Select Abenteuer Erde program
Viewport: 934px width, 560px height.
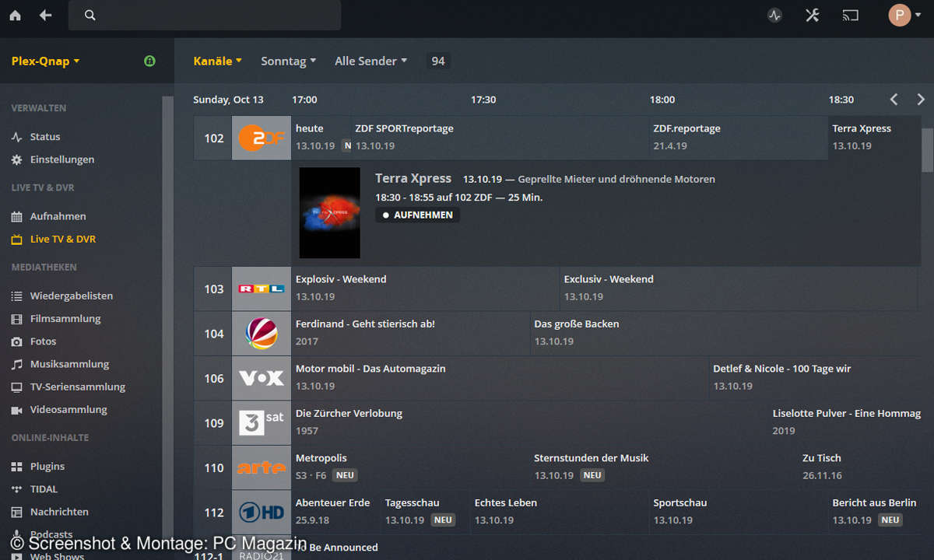pos(335,512)
